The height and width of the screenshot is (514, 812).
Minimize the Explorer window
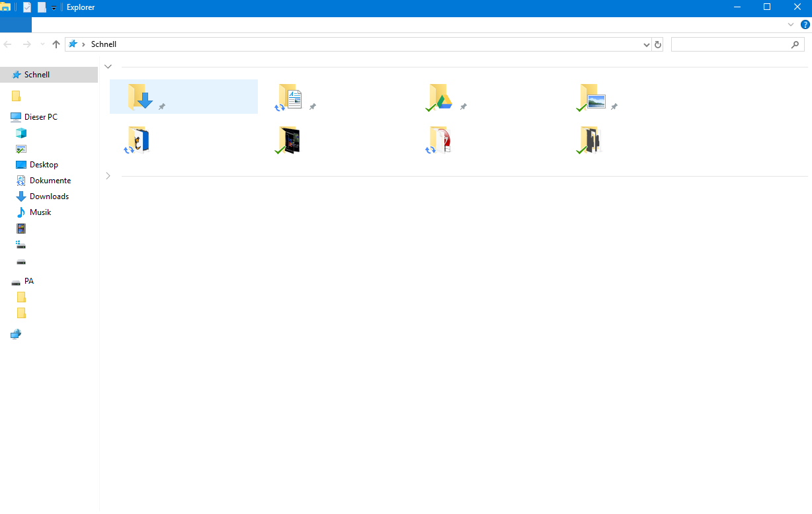coord(737,7)
